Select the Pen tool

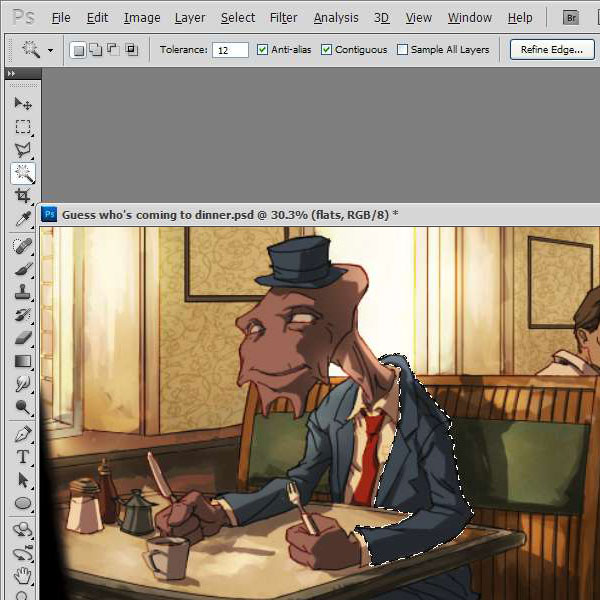coord(23,434)
